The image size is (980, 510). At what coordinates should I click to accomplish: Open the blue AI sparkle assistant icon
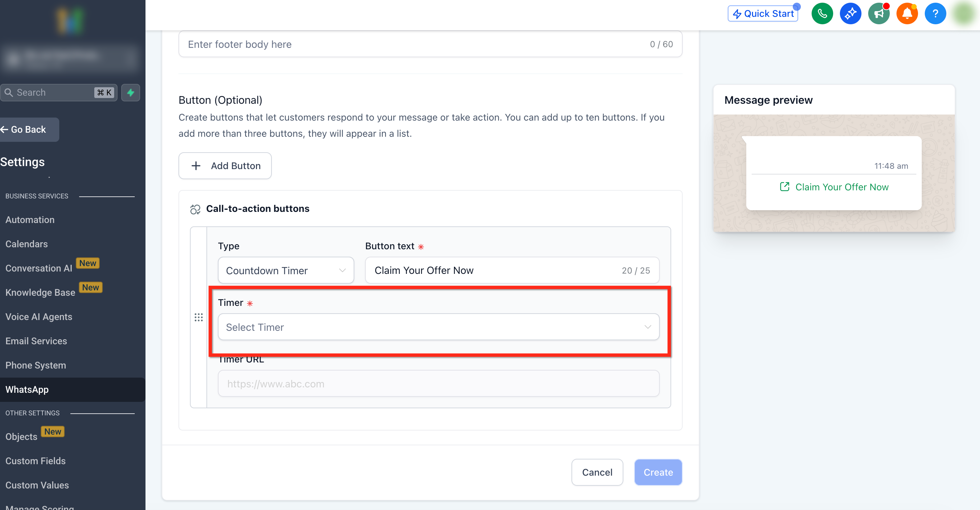pyautogui.click(x=850, y=14)
